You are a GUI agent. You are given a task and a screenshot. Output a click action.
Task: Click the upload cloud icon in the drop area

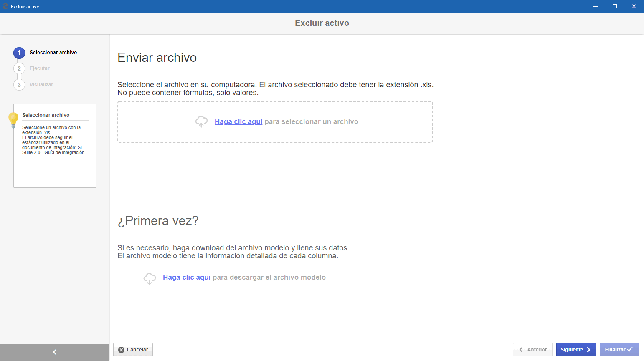[x=201, y=121]
